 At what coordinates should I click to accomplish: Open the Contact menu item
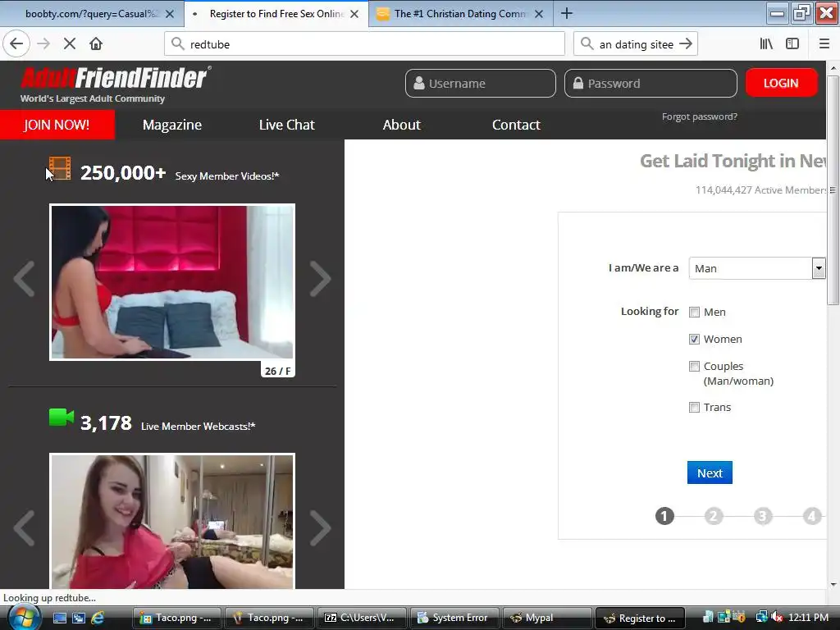click(516, 125)
